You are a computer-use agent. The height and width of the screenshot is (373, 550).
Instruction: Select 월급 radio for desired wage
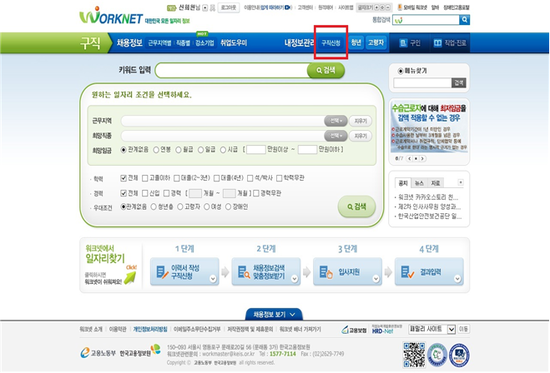[x=178, y=150]
